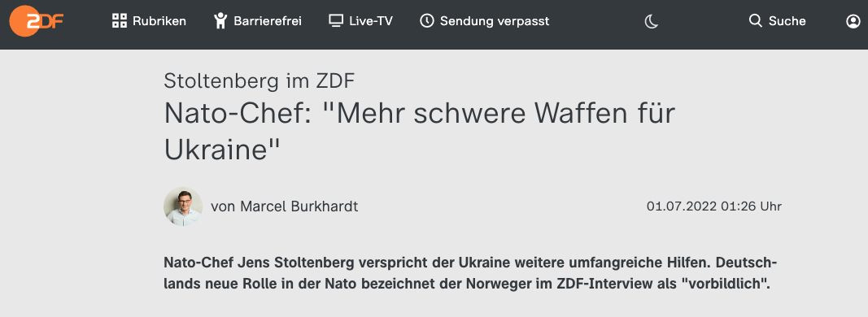Click the publication date 01.07.2022 01:26 Uhr
This screenshot has height=317, width=868.
coord(714,206)
